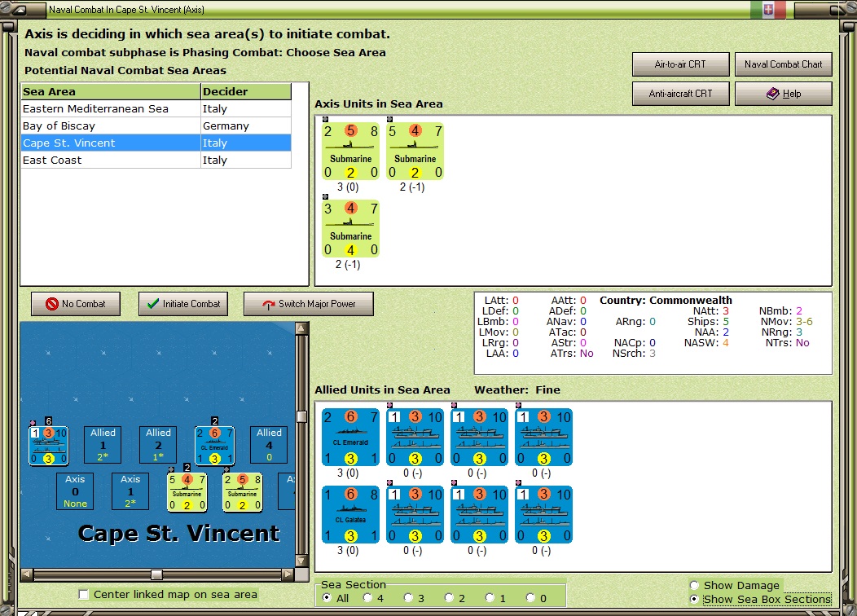
Task: Select the 2-5-8 Submarine in Axis Units panel
Action: pyautogui.click(x=350, y=152)
